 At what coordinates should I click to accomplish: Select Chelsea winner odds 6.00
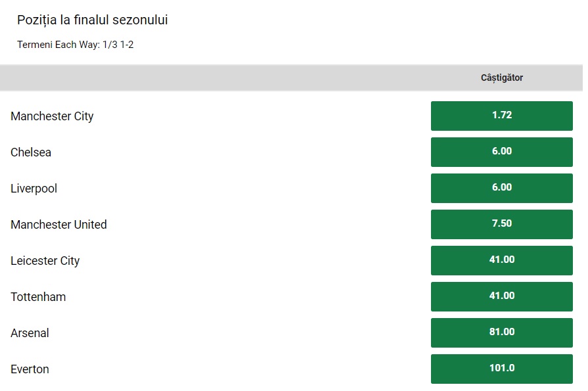[501, 152]
